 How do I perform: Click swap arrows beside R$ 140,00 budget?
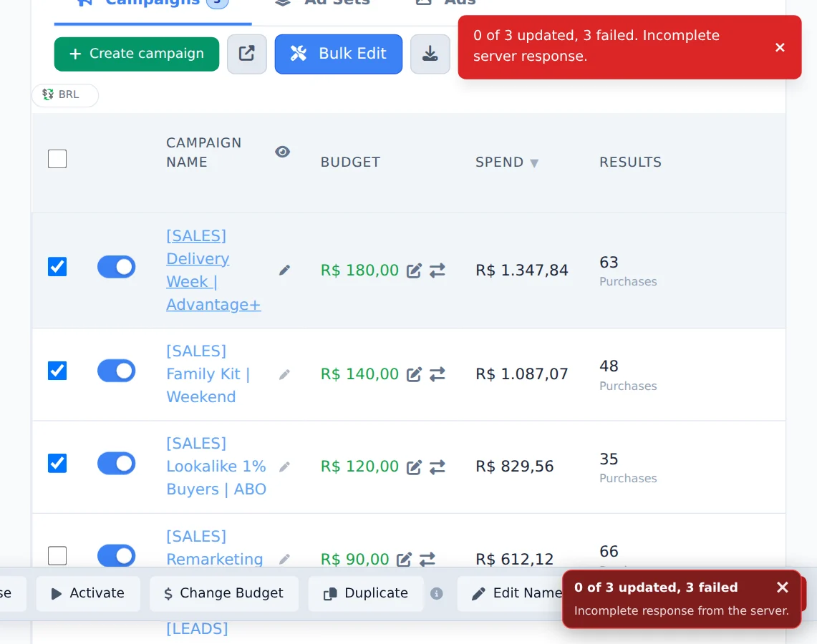437,374
